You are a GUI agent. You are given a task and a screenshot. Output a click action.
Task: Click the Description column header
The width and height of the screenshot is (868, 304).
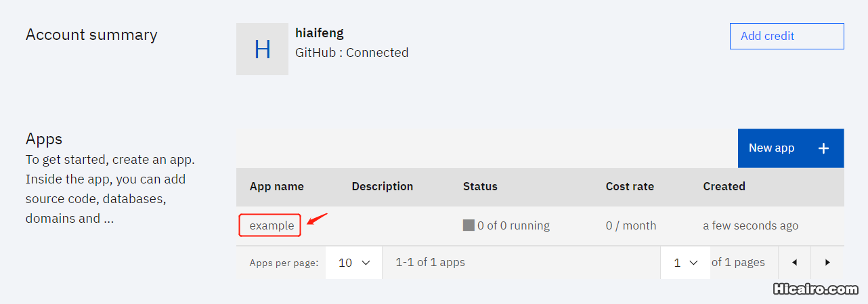click(x=382, y=186)
